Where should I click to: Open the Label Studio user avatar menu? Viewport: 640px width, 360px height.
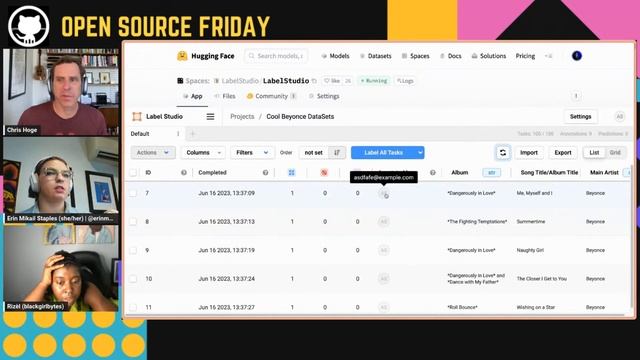click(x=620, y=117)
